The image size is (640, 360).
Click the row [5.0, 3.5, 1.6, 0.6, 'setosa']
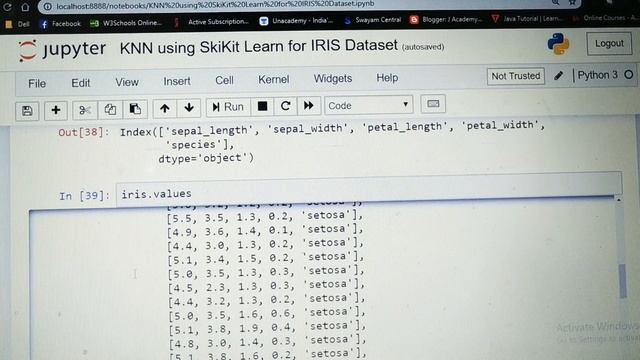point(267,313)
